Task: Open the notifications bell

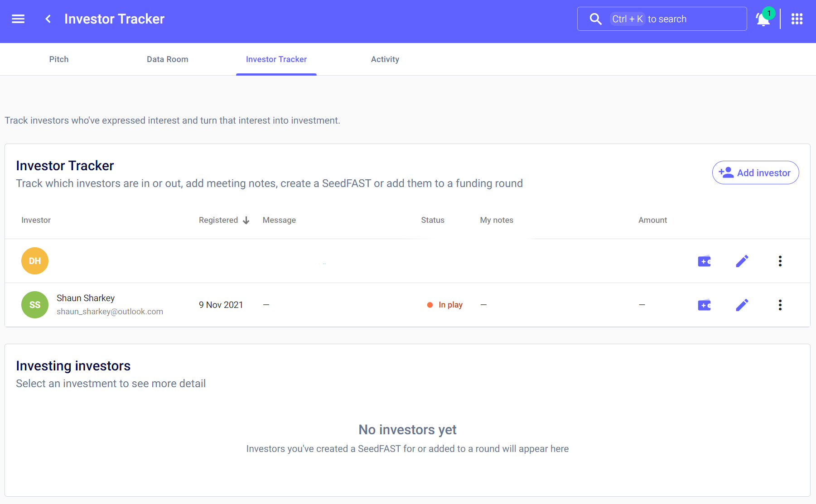Action: 763,19
